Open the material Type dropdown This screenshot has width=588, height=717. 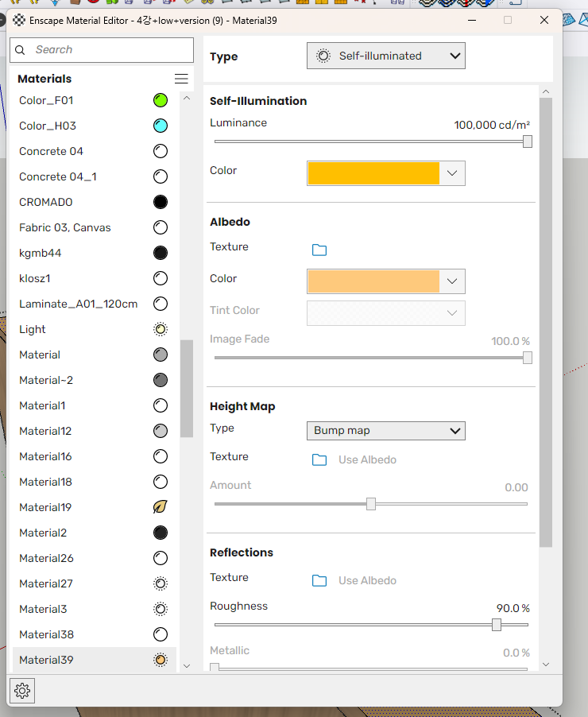coord(385,56)
